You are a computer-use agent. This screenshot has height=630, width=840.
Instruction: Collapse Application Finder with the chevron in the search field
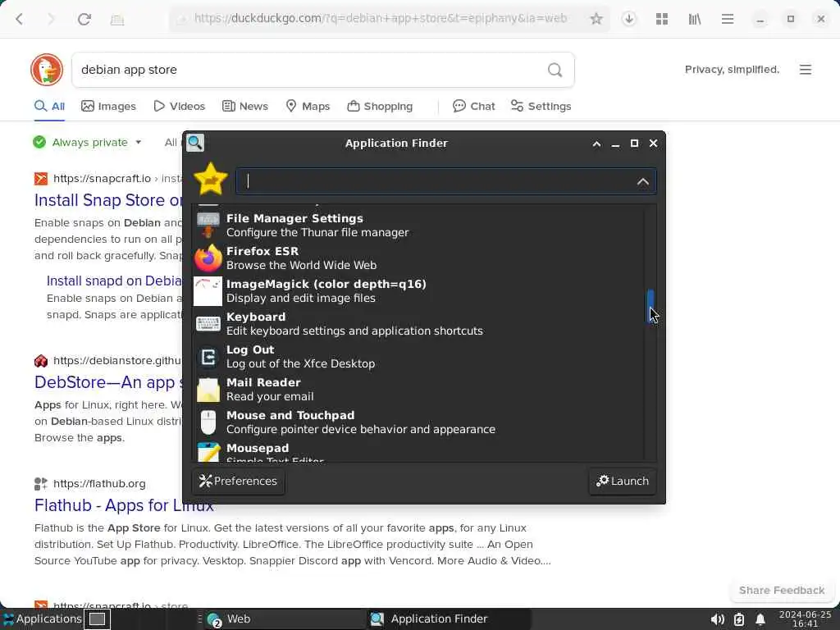(x=643, y=181)
